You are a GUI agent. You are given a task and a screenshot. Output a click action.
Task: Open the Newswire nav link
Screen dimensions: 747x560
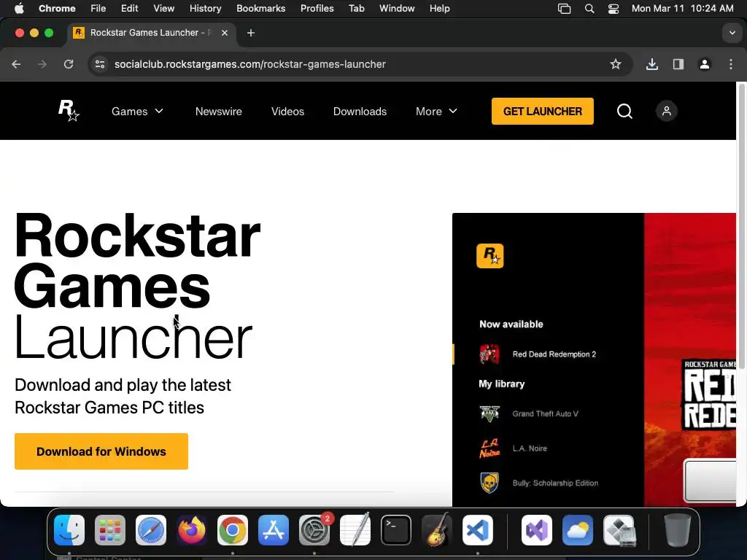coord(219,112)
